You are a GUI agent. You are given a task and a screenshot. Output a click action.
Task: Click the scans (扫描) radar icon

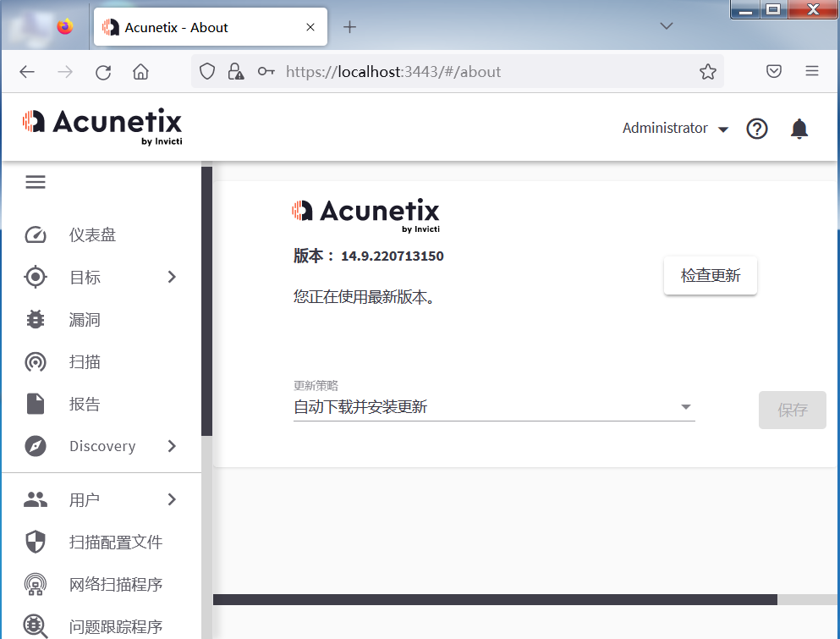[36, 362]
